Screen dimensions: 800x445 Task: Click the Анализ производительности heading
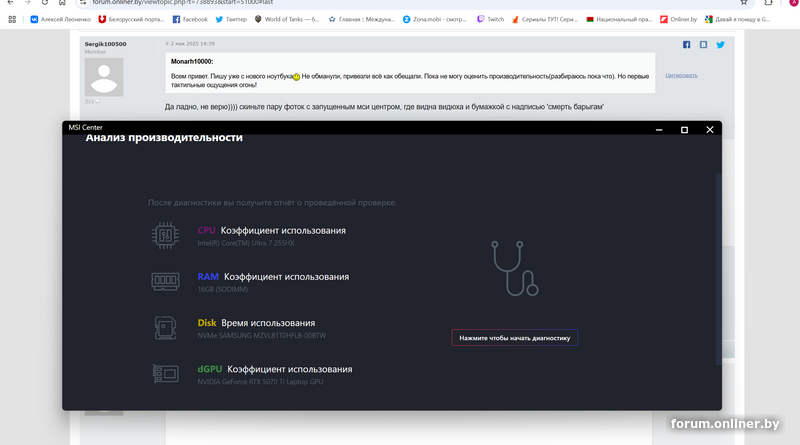click(x=164, y=138)
